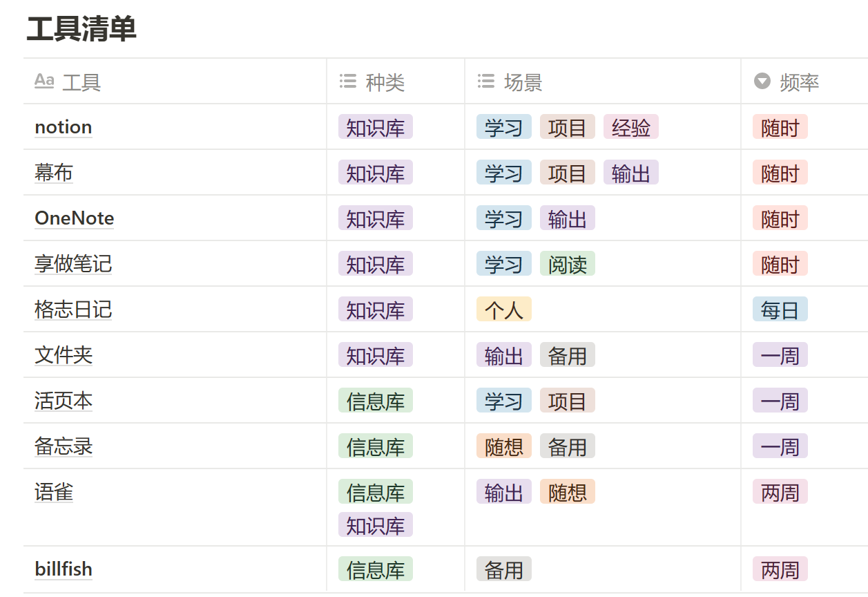This screenshot has height=597, width=868.
Task: Click 输出 tag in 幕布 row
Action: pos(631,173)
